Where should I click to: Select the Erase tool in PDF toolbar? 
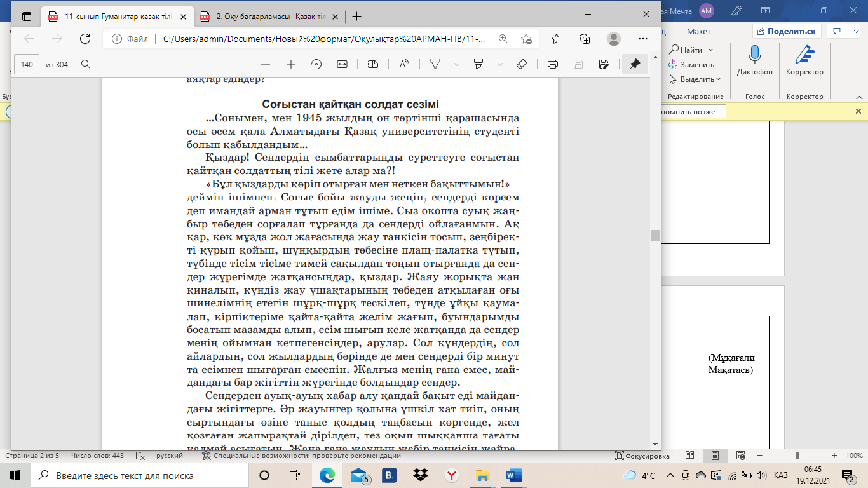pos(522,64)
